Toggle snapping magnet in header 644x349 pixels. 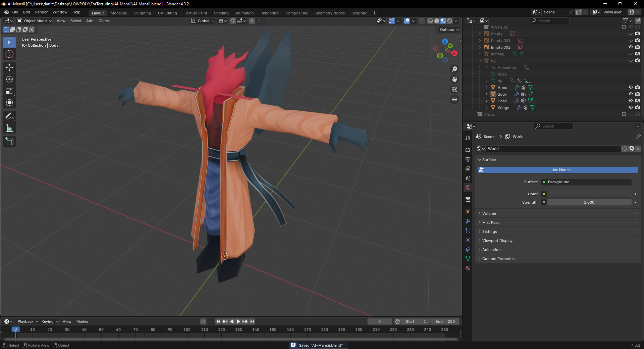click(x=232, y=21)
